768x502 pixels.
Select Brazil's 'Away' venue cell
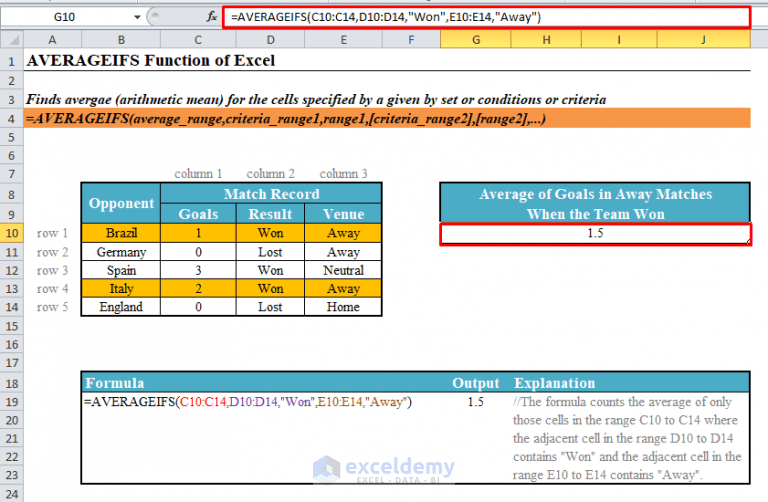point(343,233)
